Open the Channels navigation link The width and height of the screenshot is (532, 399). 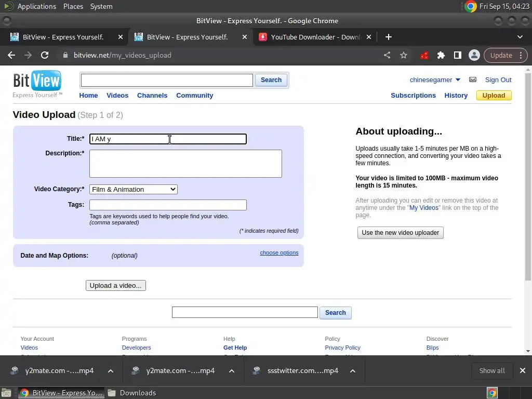[x=152, y=96]
